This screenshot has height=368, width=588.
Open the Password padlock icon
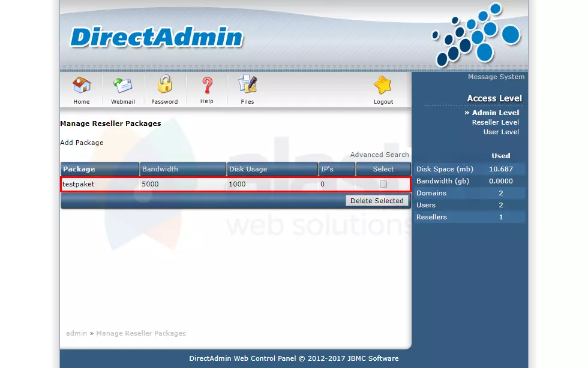(x=164, y=85)
